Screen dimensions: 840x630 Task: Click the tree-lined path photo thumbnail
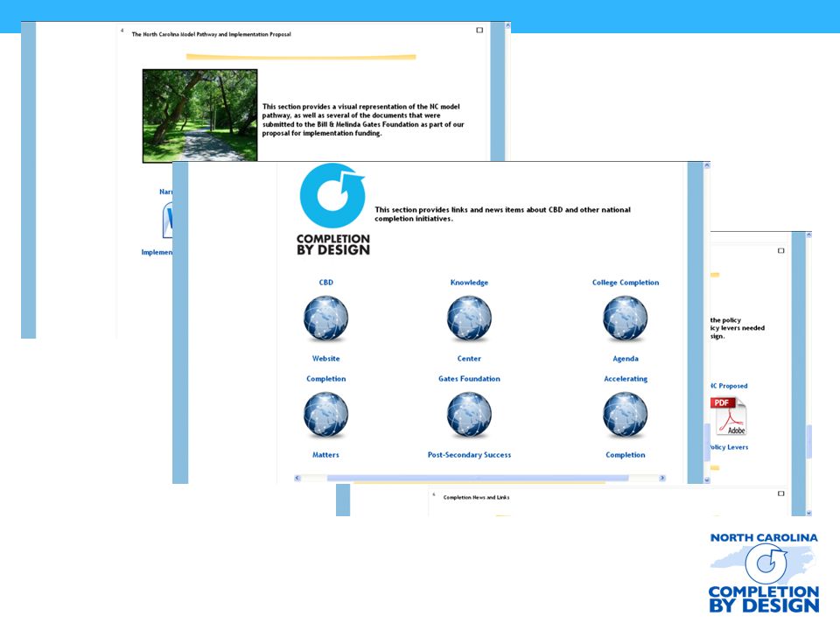point(199,115)
